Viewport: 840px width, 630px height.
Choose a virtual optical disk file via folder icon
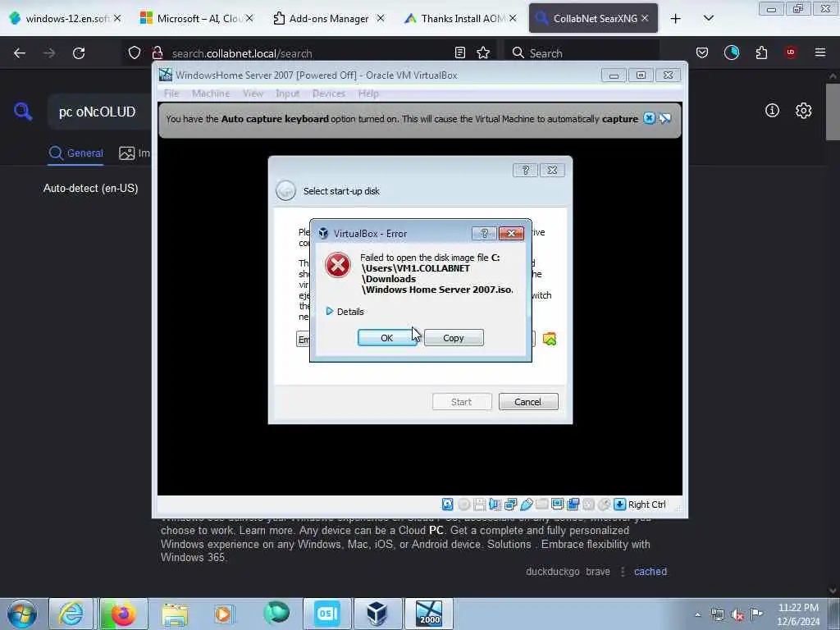click(549, 339)
